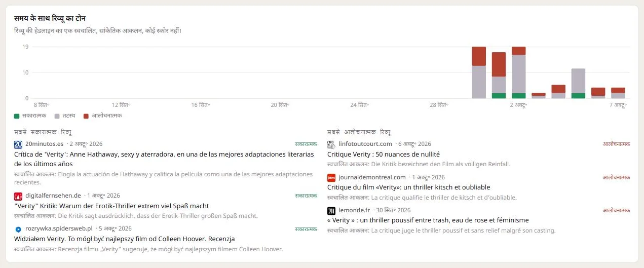Click the '30 सित॰ 2026' date on lemonde row

coord(393,210)
